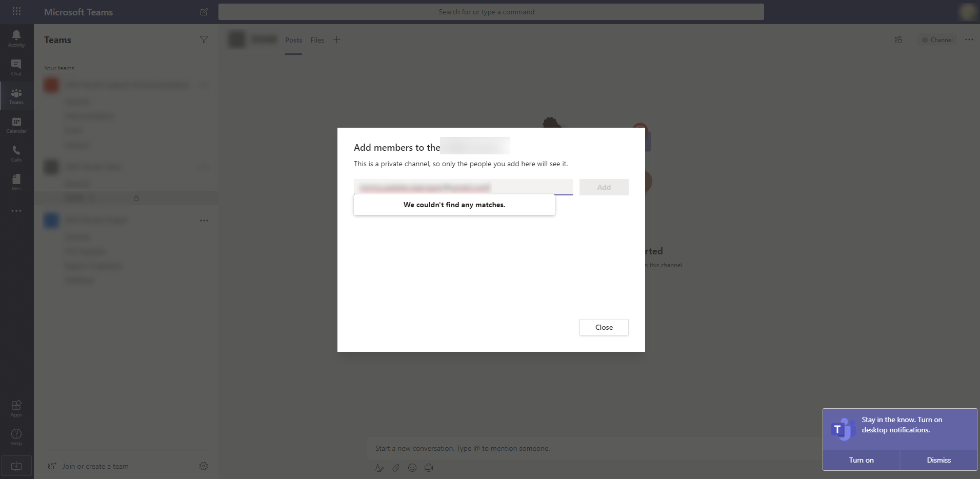The image size is (980, 479).
Task: Open channel members people icon in header
Action: 898,39
